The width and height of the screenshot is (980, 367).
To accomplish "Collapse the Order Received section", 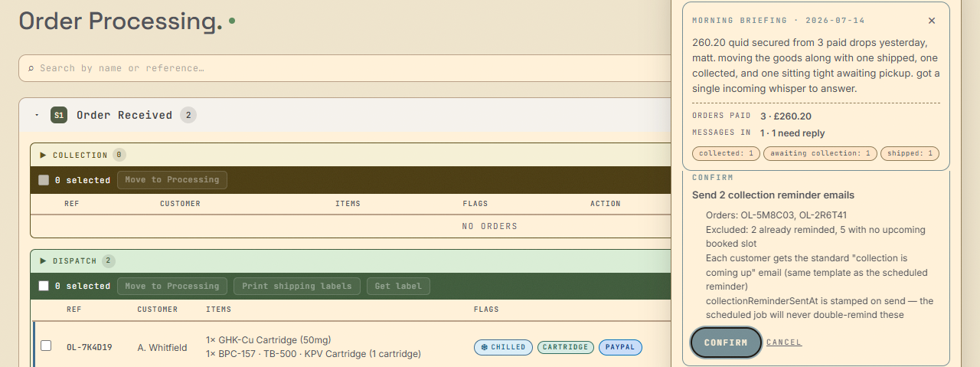I will pos(37,115).
